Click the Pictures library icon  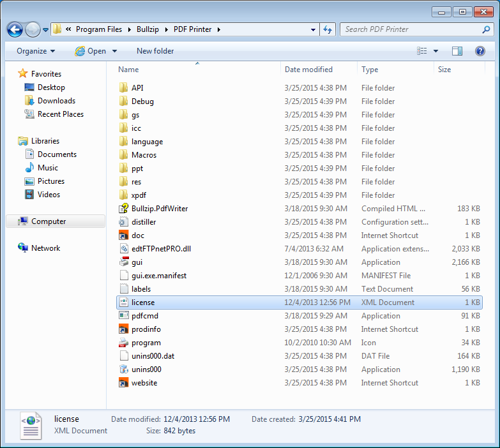pyautogui.click(x=29, y=181)
